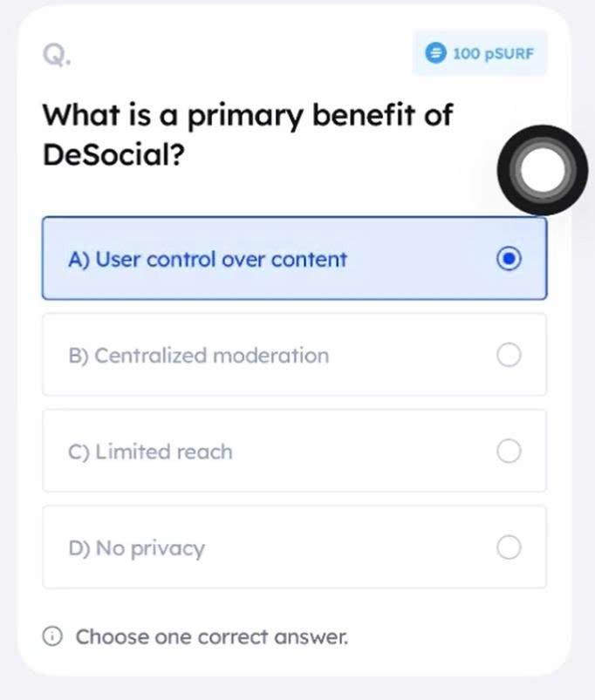Click the 'No privacy' answer text

[149, 548]
